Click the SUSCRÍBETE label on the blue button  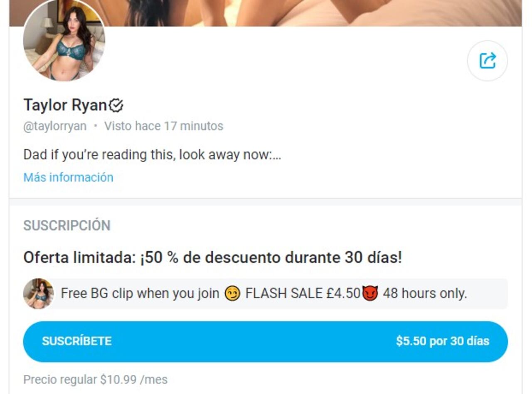point(77,341)
